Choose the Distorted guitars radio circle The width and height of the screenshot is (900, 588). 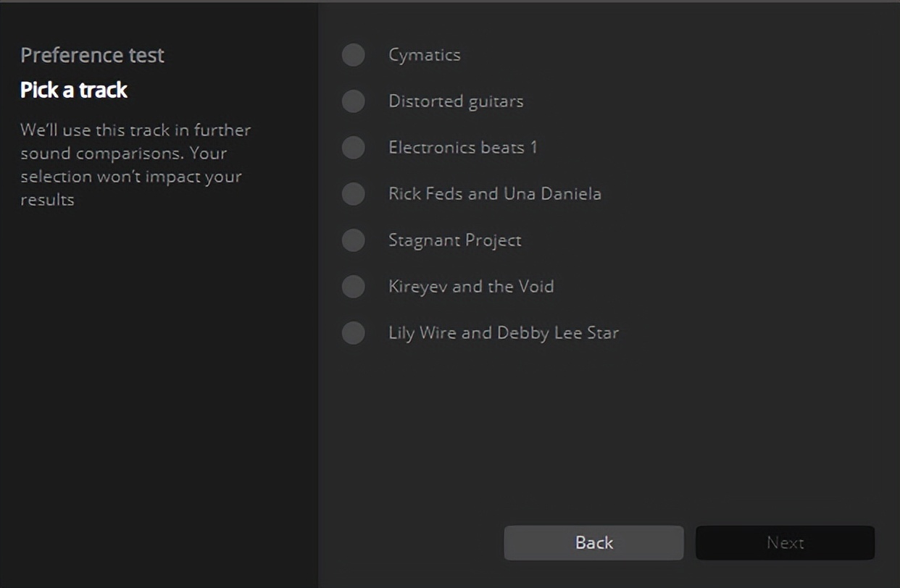coord(353,101)
